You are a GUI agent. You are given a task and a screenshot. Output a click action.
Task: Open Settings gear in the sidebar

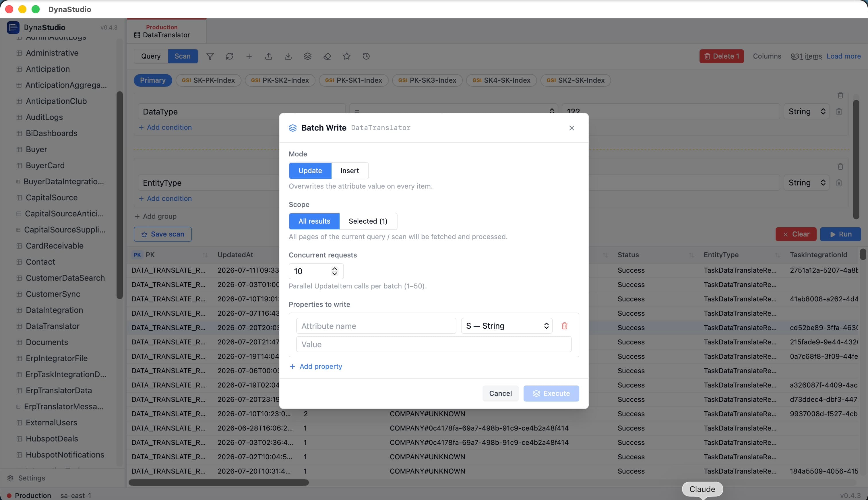pyautogui.click(x=10, y=478)
